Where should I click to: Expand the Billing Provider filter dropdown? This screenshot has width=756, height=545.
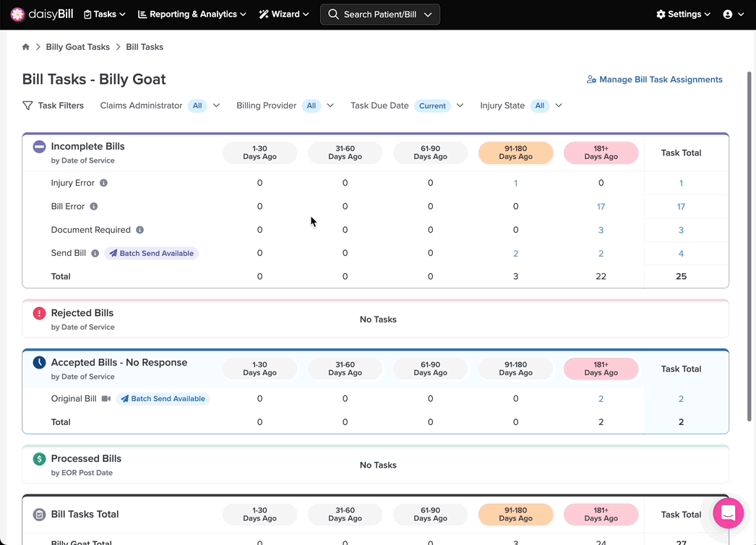330,106
